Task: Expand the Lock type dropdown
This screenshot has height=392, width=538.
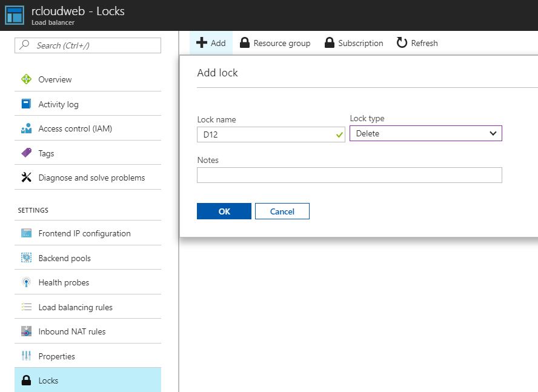Action: (x=425, y=134)
